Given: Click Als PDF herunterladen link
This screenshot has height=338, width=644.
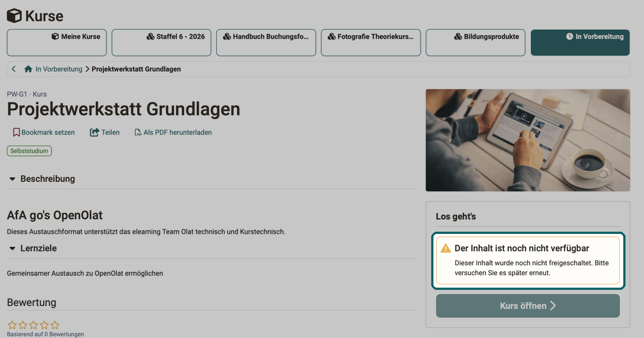Looking at the screenshot, I should click(x=178, y=132).
